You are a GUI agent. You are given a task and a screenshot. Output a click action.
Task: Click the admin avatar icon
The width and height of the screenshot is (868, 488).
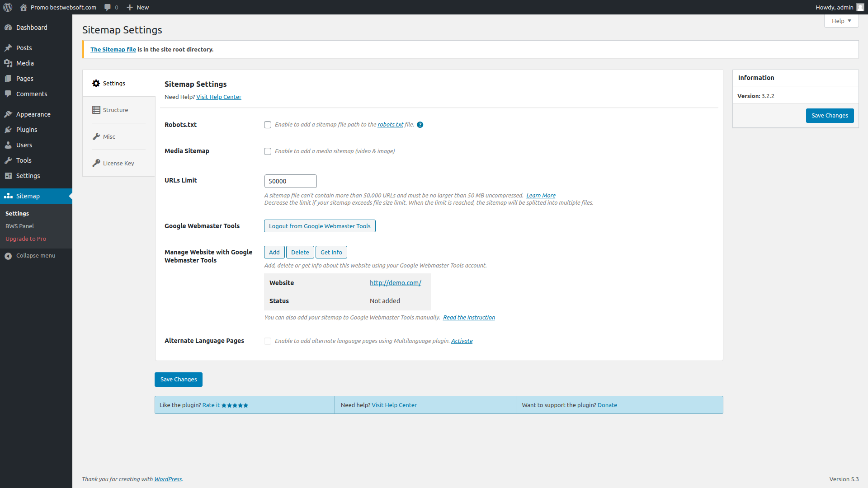pos(860,7)
